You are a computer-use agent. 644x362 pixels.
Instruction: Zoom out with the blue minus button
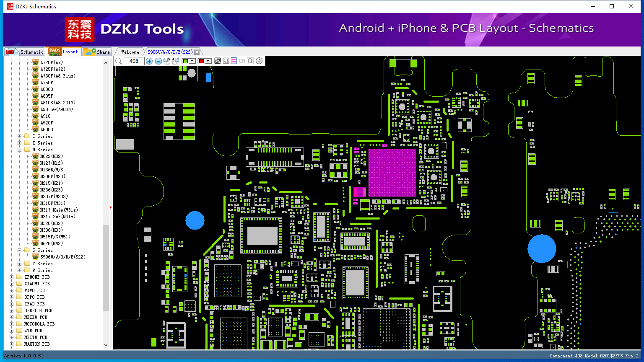coord(158,61)
